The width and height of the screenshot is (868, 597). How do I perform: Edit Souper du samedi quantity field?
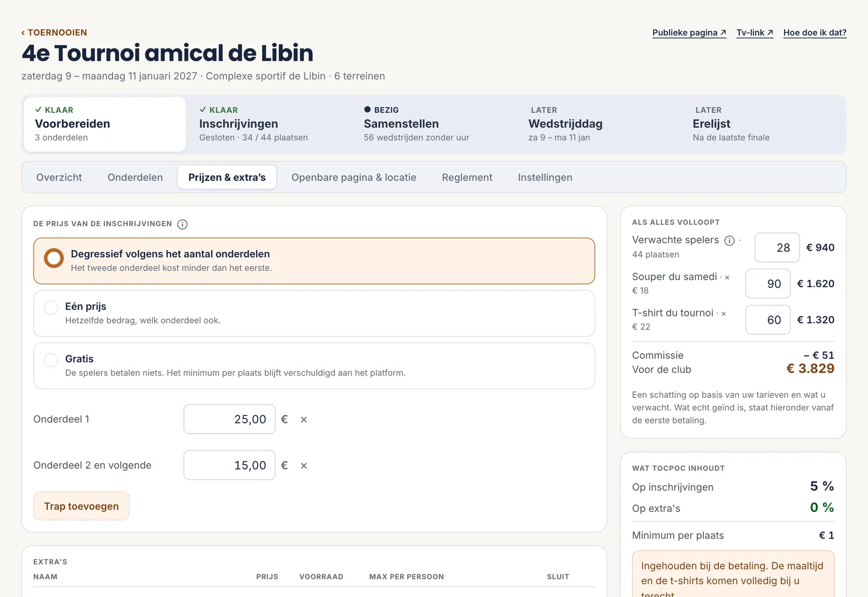point(768,284)
